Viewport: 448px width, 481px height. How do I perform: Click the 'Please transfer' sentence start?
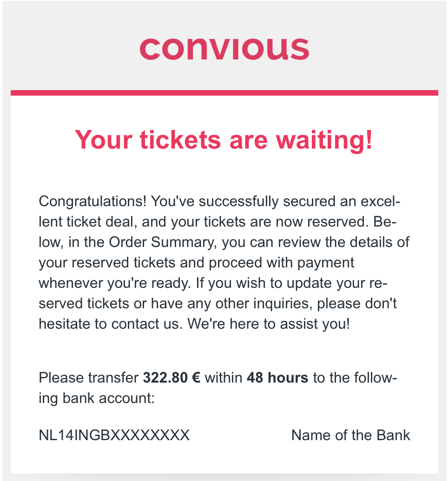[x=88, y=377]
